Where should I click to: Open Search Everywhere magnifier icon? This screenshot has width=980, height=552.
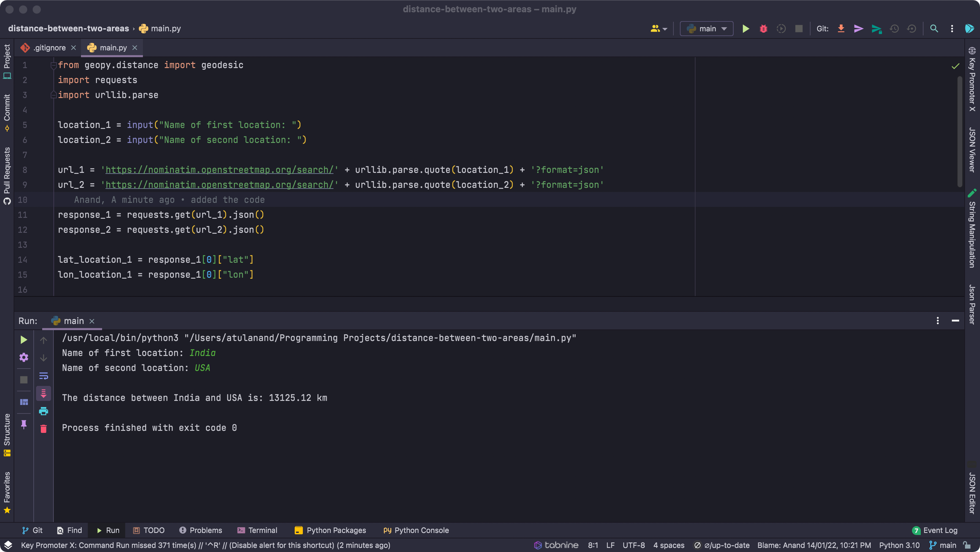(934, 29)
